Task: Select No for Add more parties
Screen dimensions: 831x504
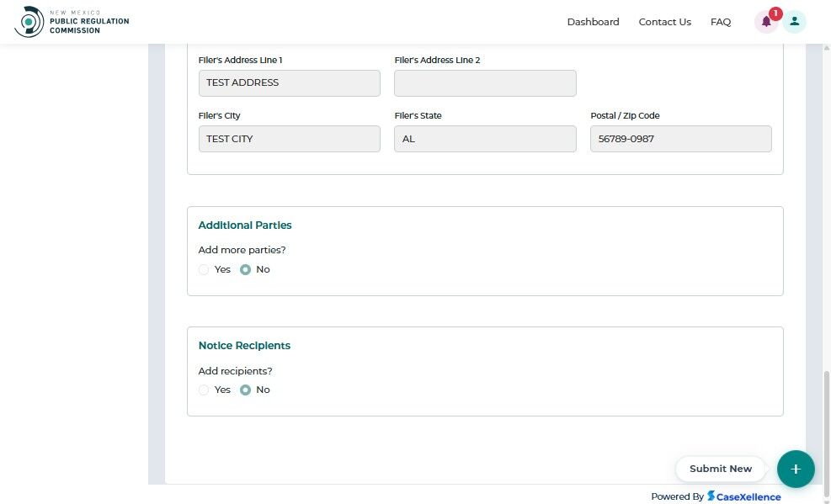Action: [246, 270]
